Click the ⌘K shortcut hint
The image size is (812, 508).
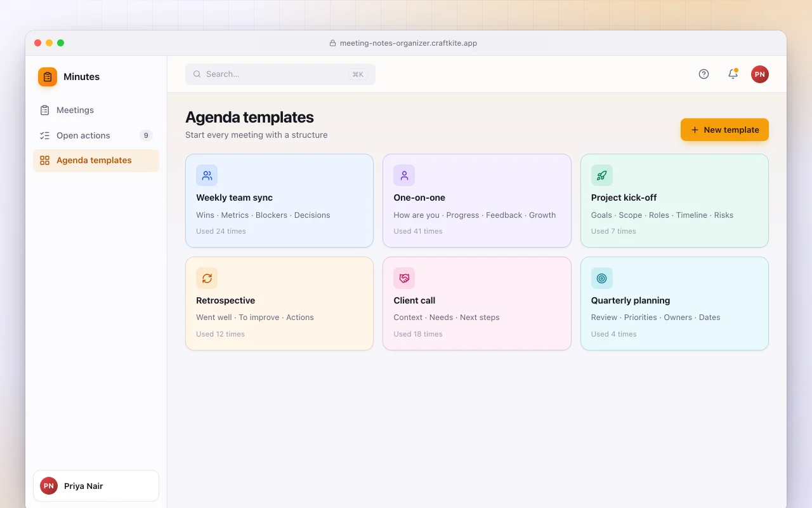(358, 74)
